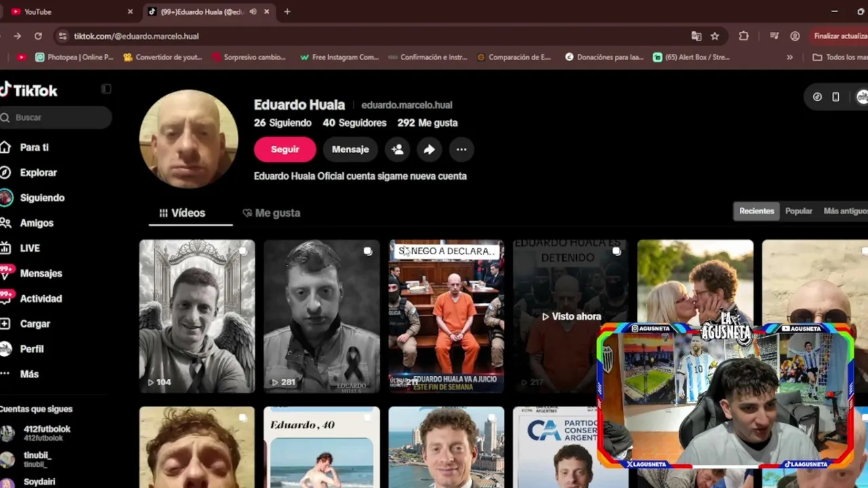Click the site information icon in address bar
The width and height of the screenshot is (868, 488).
click(x=62, y=36)
